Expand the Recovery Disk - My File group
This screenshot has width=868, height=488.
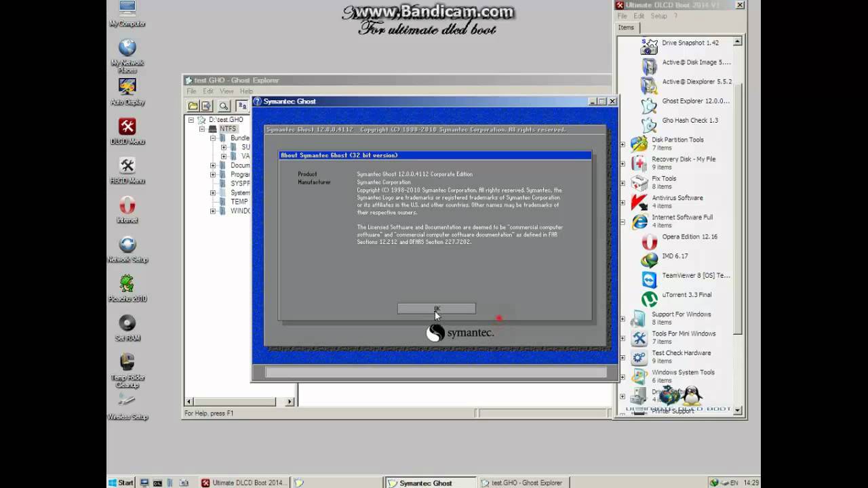pos(623,163)
